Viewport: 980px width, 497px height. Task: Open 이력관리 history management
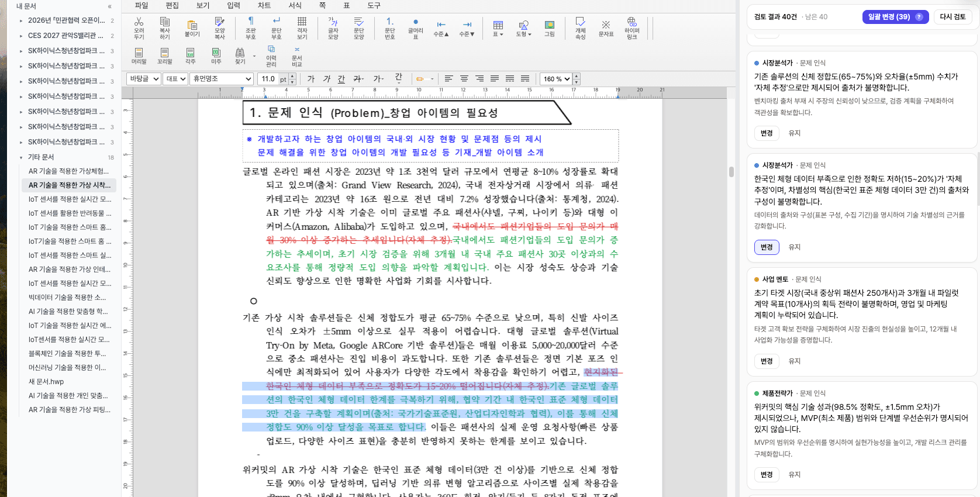coord(271,56)
